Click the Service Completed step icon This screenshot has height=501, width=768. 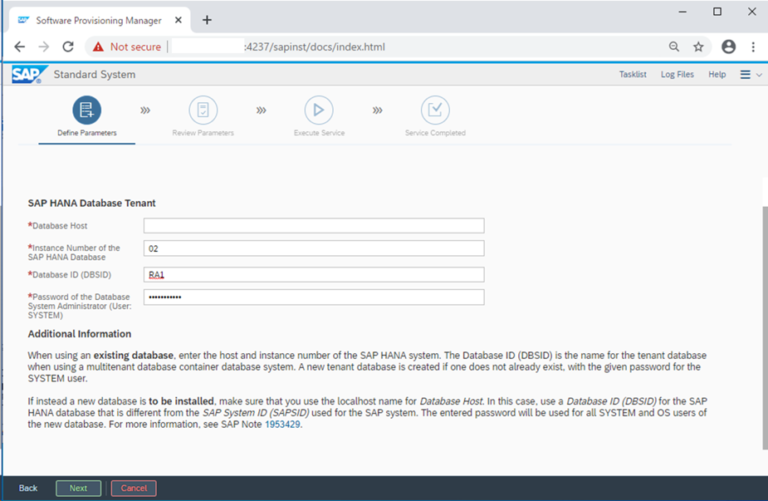435,110
